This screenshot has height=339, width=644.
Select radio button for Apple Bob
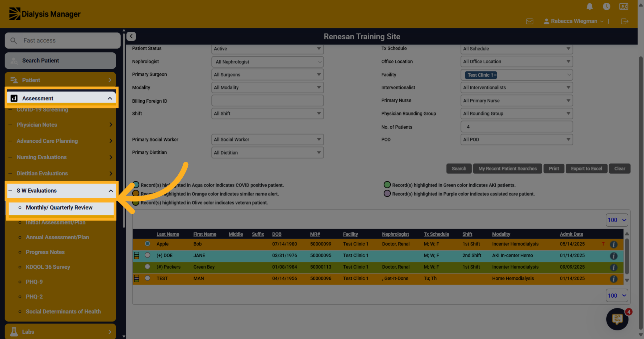tap(147, 244)
